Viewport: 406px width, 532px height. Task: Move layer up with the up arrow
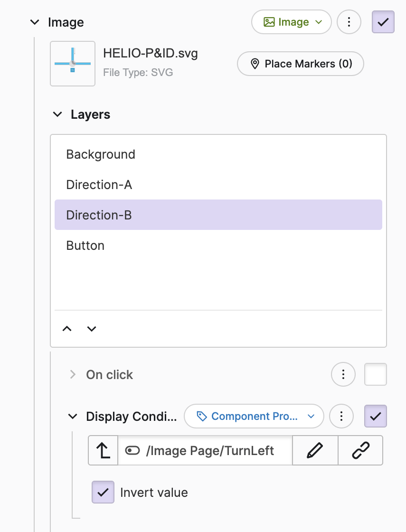67,329
